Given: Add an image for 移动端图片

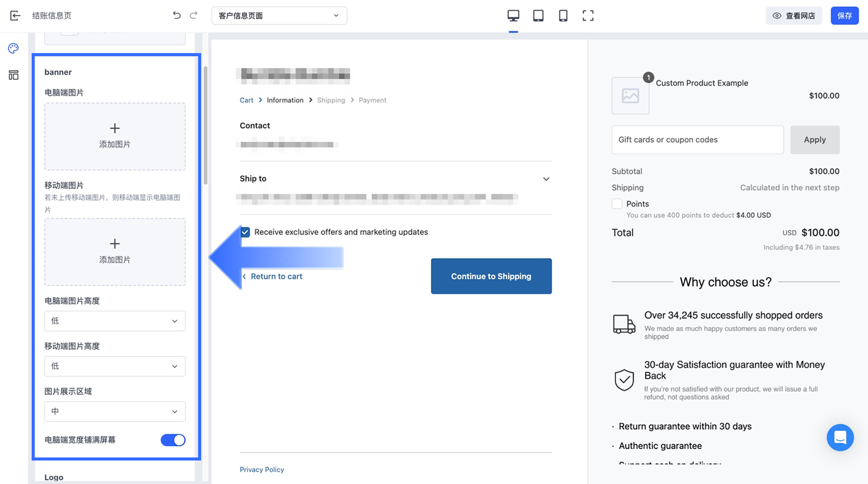Looking at the screenshot, I should pos(115,252).
